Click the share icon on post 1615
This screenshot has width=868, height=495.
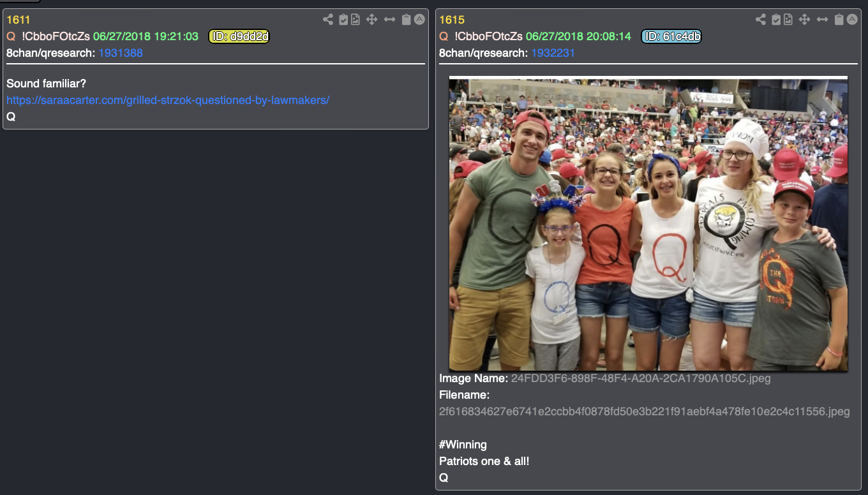click(x=761, y=20)
